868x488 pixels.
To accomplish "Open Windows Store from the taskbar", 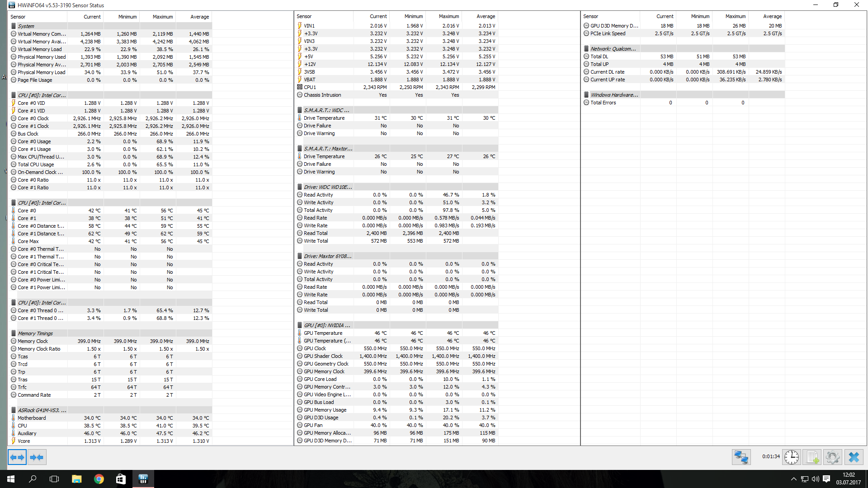I will tap(121, 479).
